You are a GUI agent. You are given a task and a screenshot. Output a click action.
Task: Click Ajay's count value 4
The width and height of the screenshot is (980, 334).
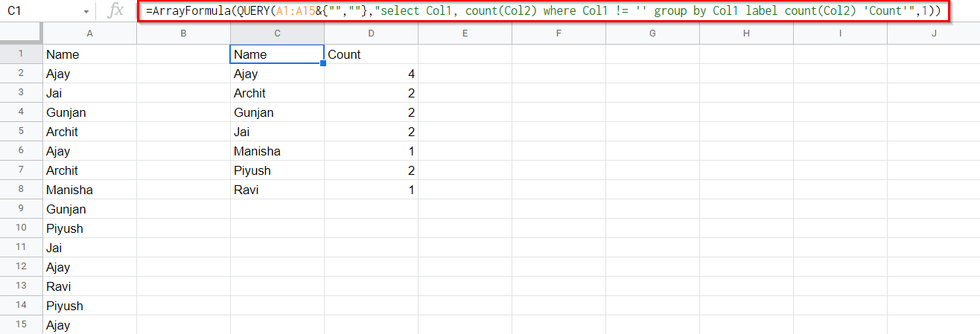(x=371, y=74)
